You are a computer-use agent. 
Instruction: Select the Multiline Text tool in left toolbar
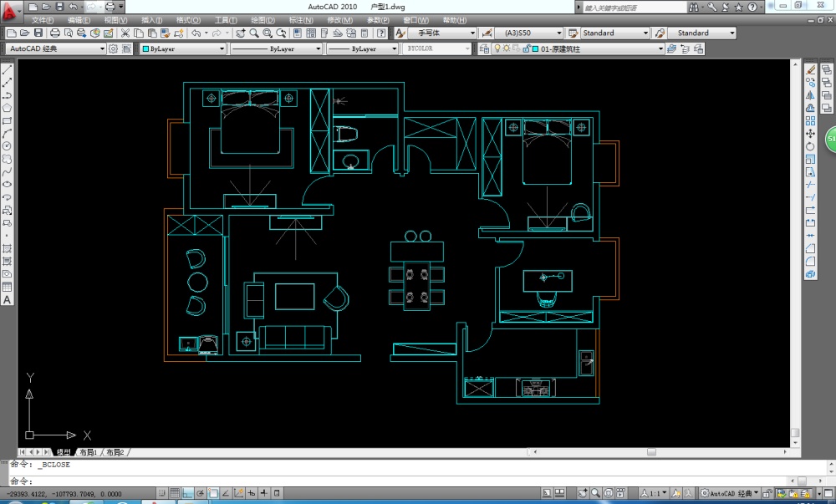(x=7, y=299)
